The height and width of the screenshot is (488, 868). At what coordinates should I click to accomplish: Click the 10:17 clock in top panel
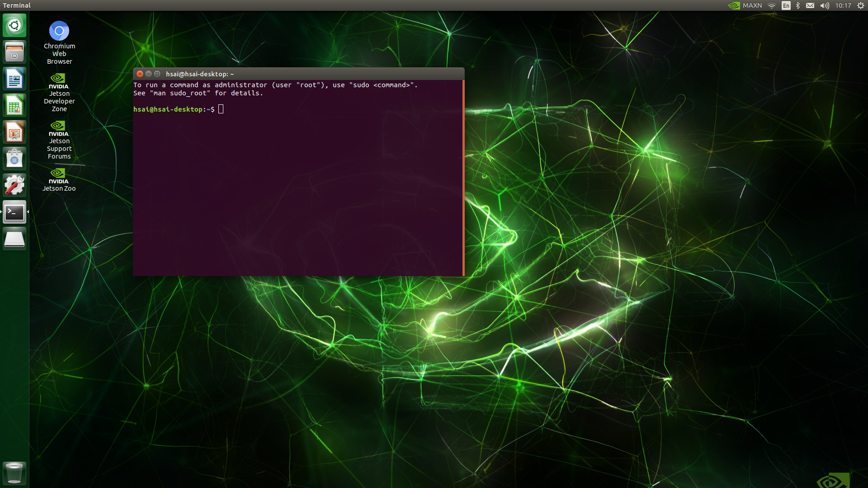pos(843,5)
